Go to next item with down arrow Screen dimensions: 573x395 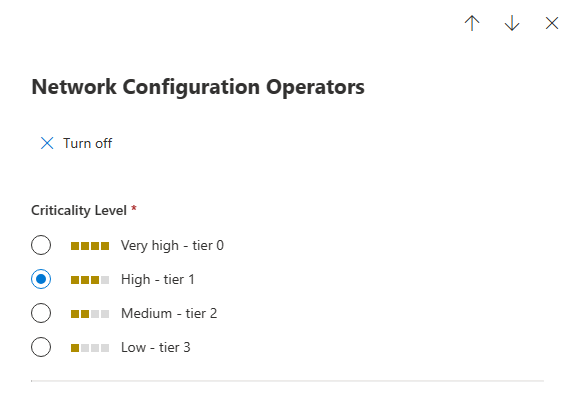pyautogui.click(x=512, y=23)
